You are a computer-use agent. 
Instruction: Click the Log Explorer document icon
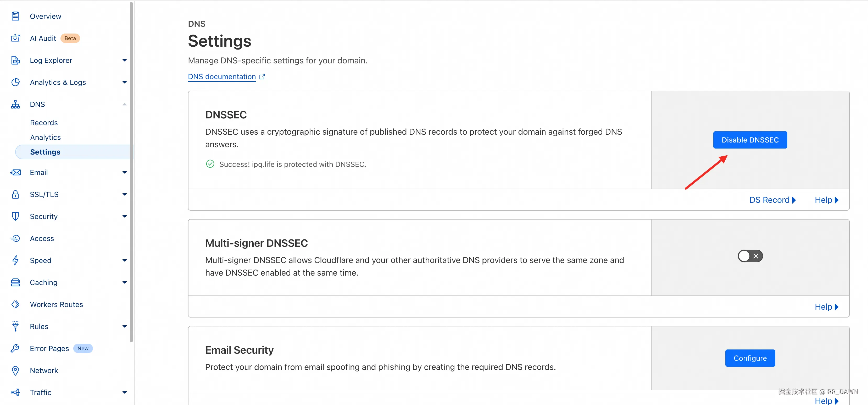(x=15, y=60)
